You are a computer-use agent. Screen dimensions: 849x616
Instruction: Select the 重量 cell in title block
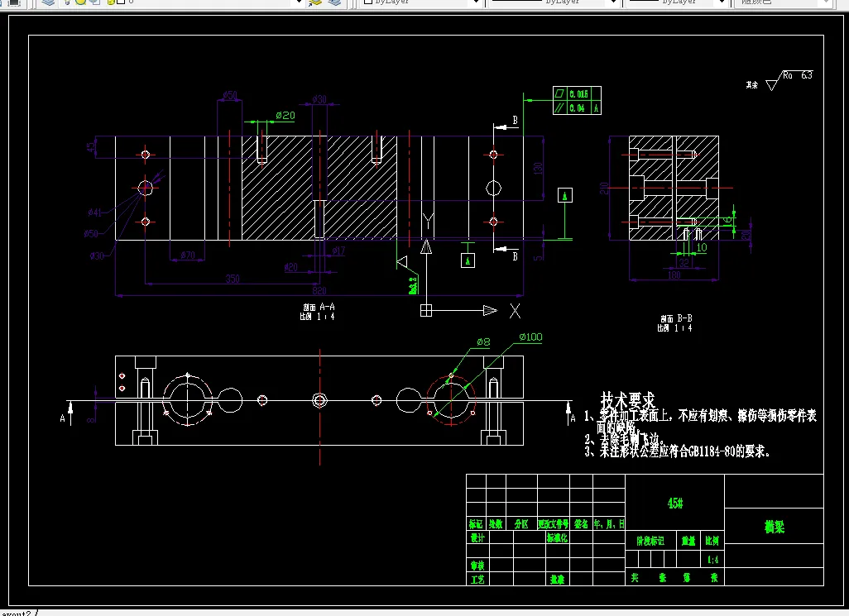(x=688, y=541)
